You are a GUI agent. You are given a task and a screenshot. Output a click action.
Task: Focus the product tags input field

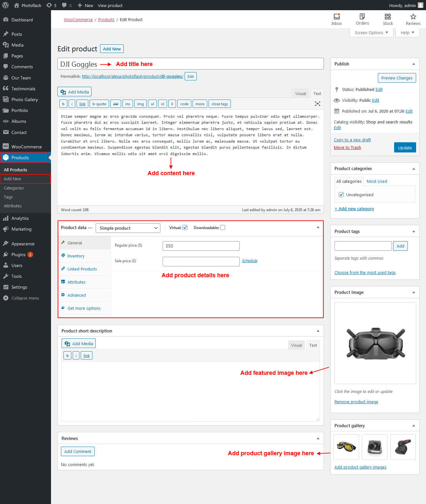click(363, 246)
